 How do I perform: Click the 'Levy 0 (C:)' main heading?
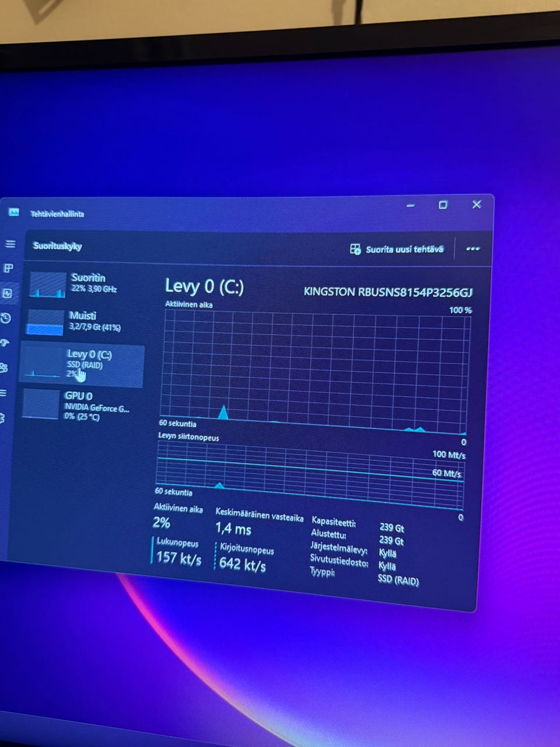204,286
